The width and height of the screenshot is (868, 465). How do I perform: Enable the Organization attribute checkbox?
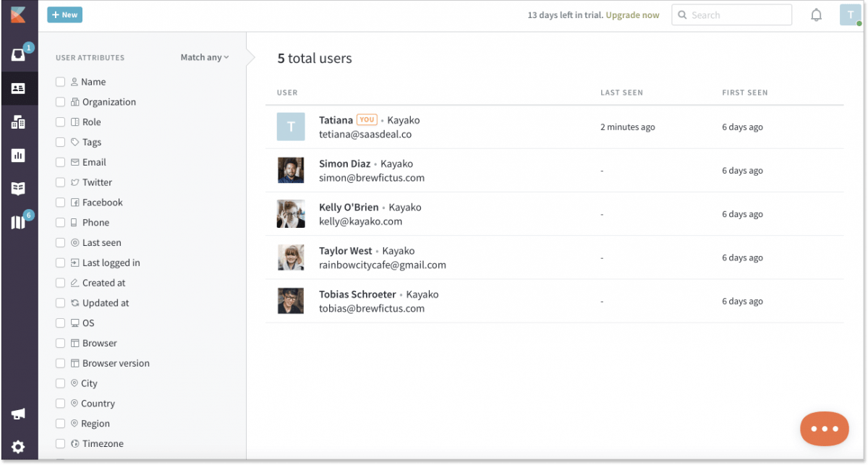(x=61, y=102)
